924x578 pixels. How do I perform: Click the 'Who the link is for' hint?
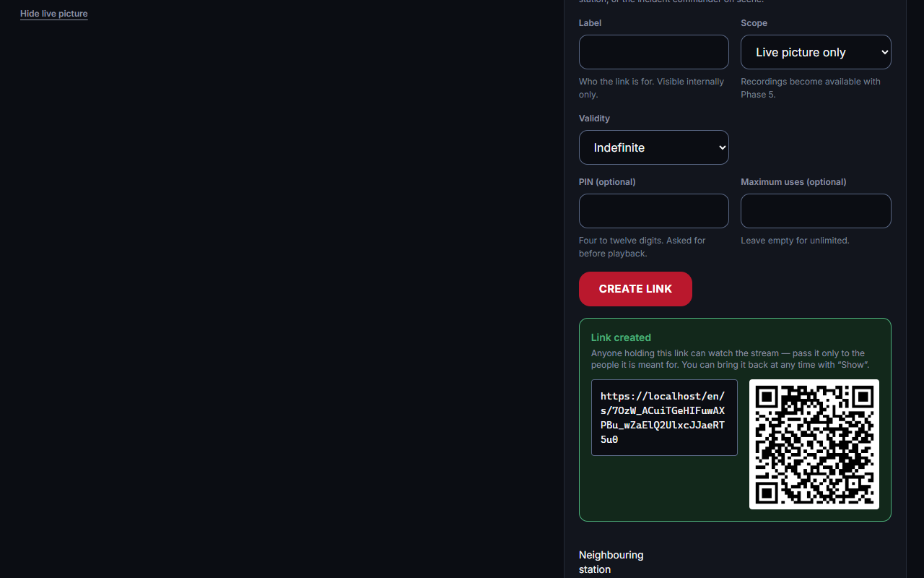click(x=651, y=88)
